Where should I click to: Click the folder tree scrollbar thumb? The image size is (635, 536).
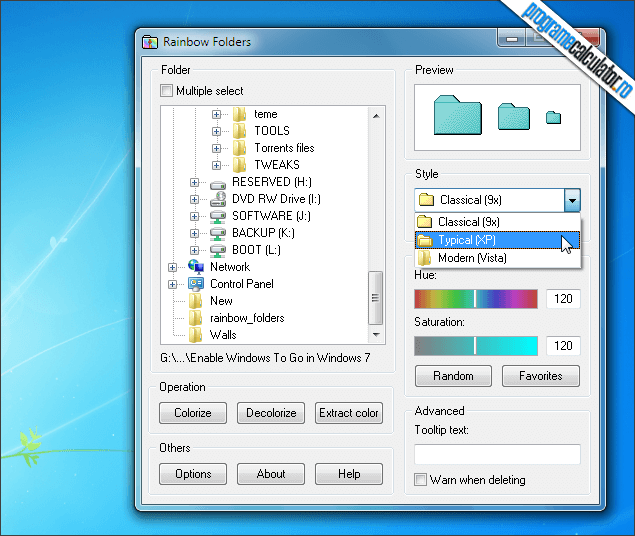click(x=375, y=298)
